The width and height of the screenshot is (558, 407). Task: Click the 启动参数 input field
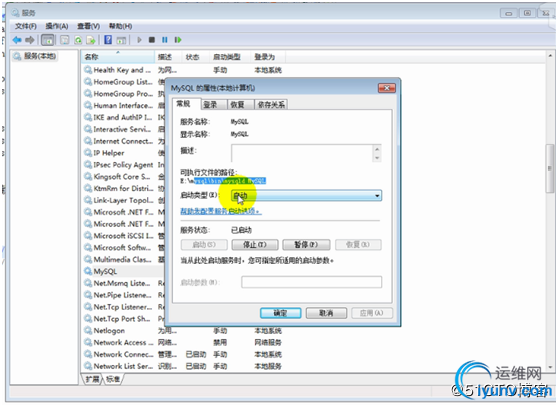[x=311, y=282]
